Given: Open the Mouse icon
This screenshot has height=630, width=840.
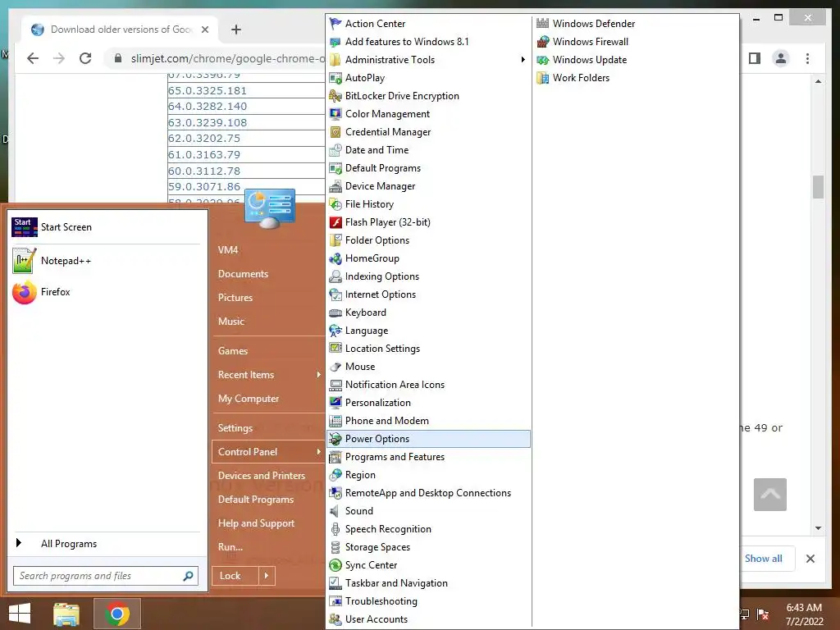Looking at the screenshot, I should [336, 367].
